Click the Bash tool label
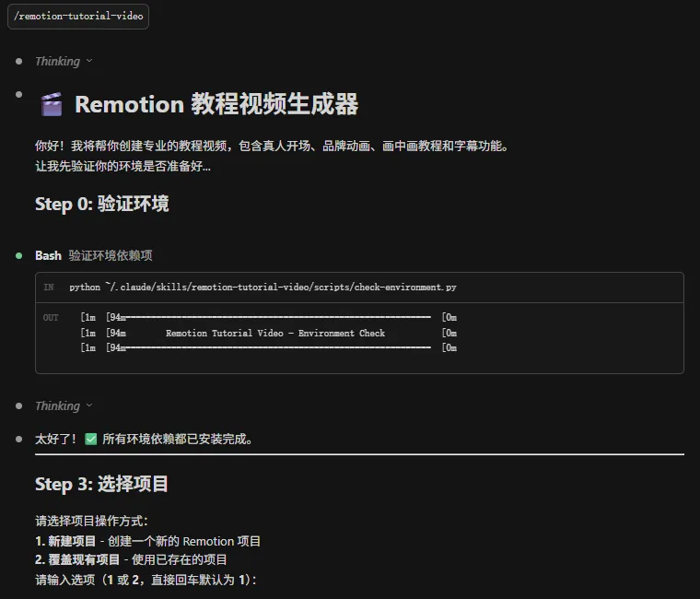Viewport: 700px width, 599px height. tap(48, 255)
